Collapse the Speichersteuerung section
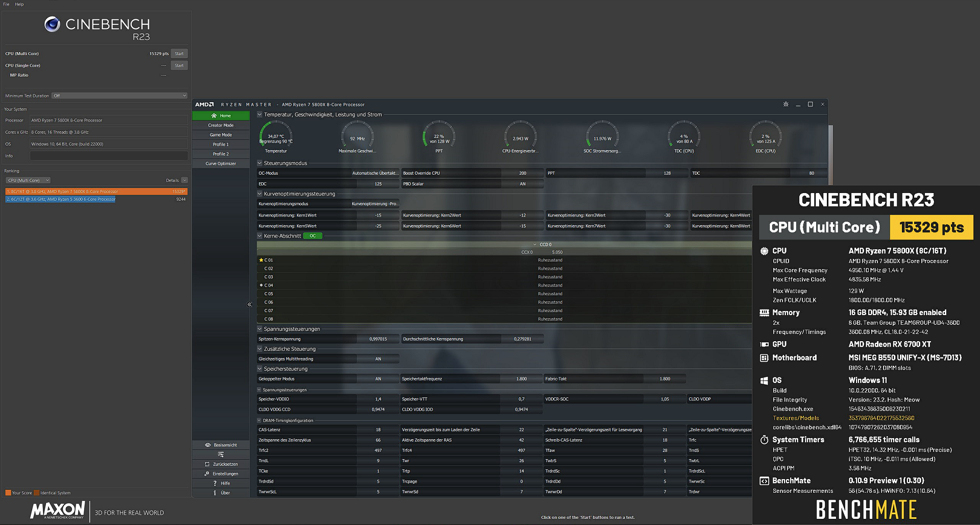 tap(259, 369)
